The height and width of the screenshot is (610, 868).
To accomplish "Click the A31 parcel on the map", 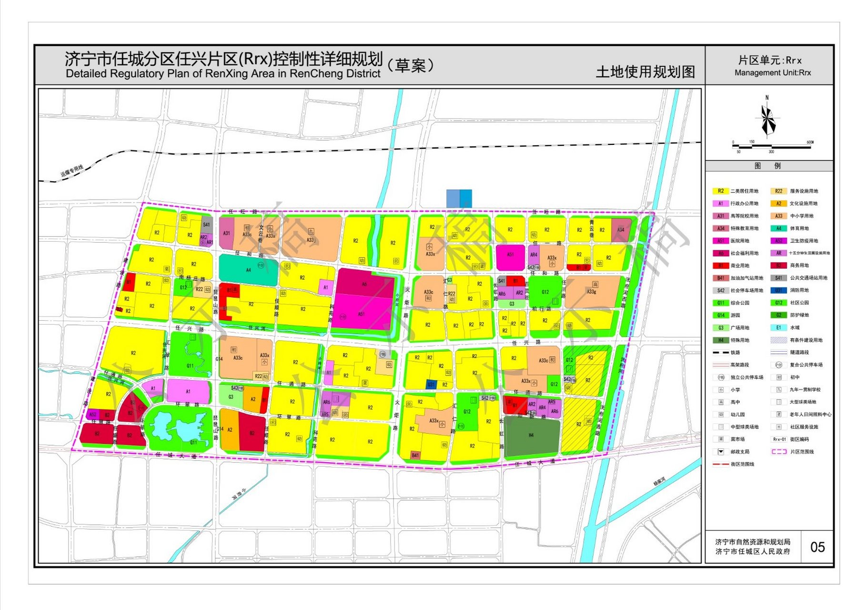I will (x=226, y=234).
